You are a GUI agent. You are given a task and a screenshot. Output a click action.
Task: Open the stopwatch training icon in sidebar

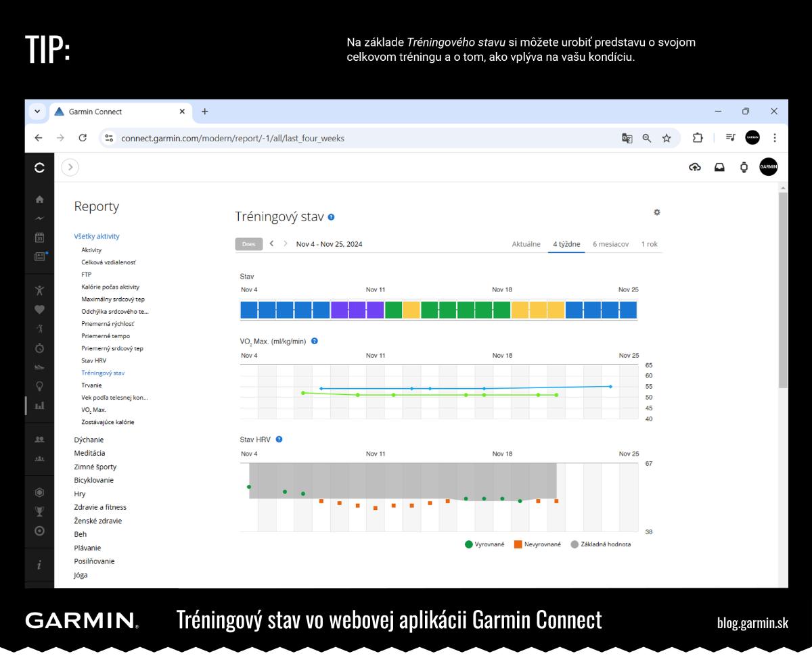39,348
